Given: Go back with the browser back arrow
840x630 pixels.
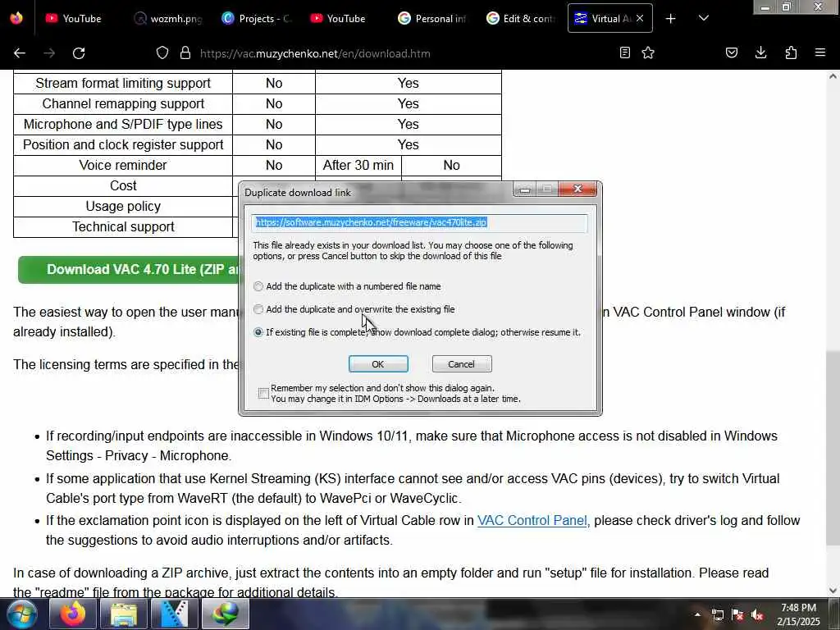Looking at the screenshot, I should (20, 53).
